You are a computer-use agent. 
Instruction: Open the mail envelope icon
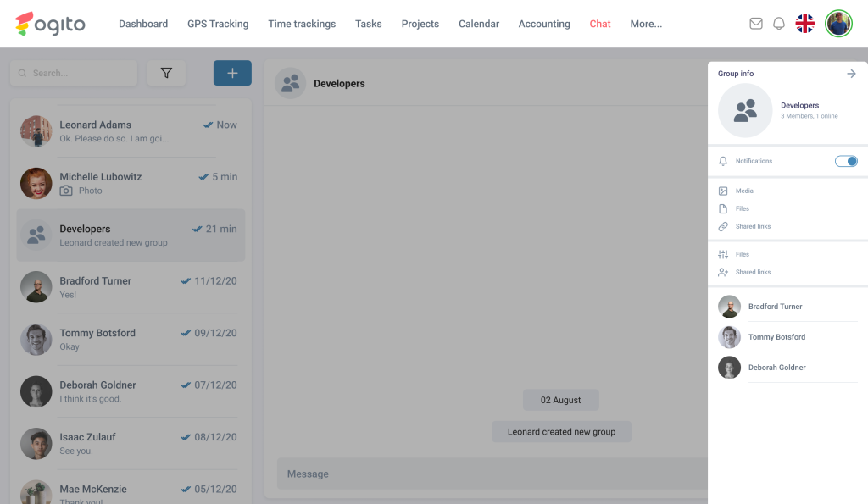point(756,24)
